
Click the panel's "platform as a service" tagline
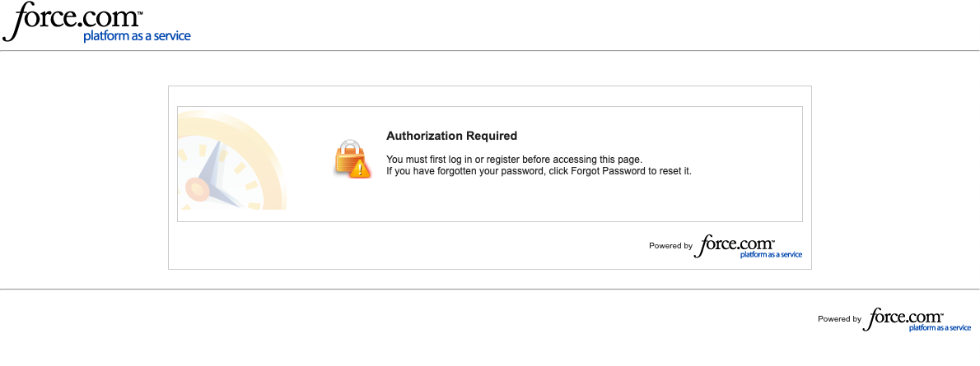click(x=771, y=255)
